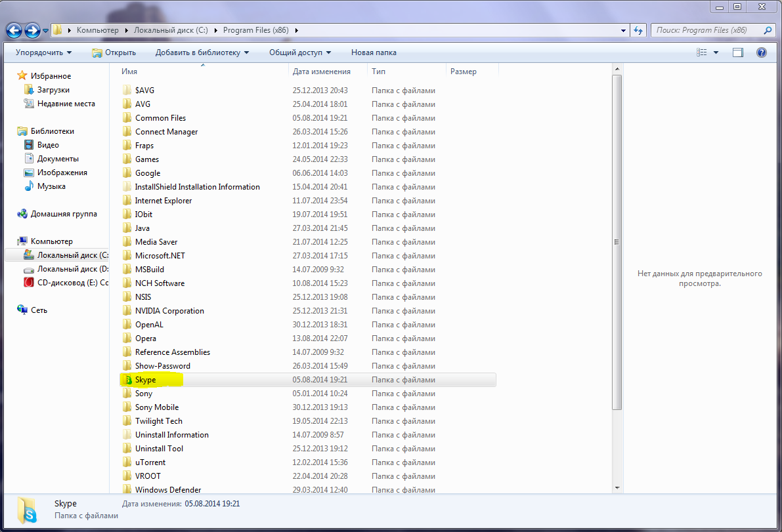The width and height of the screenshot is (782, 532).
Task: Toggle the preview pane icon
Action: click(x=738, y=52)
